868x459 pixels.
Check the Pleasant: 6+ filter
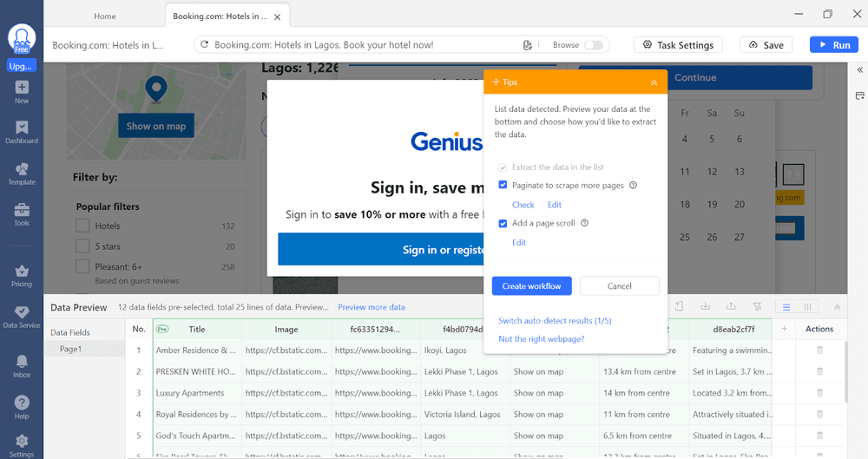82,266
